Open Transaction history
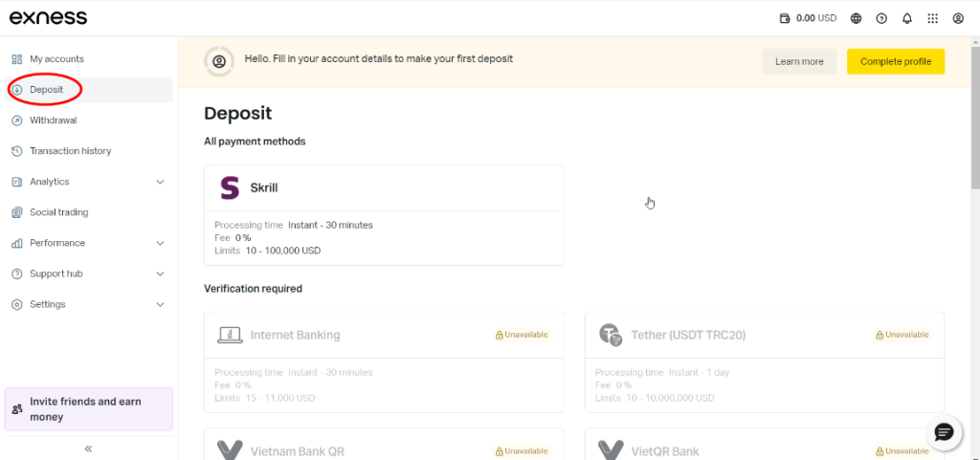 pos(70,151)
